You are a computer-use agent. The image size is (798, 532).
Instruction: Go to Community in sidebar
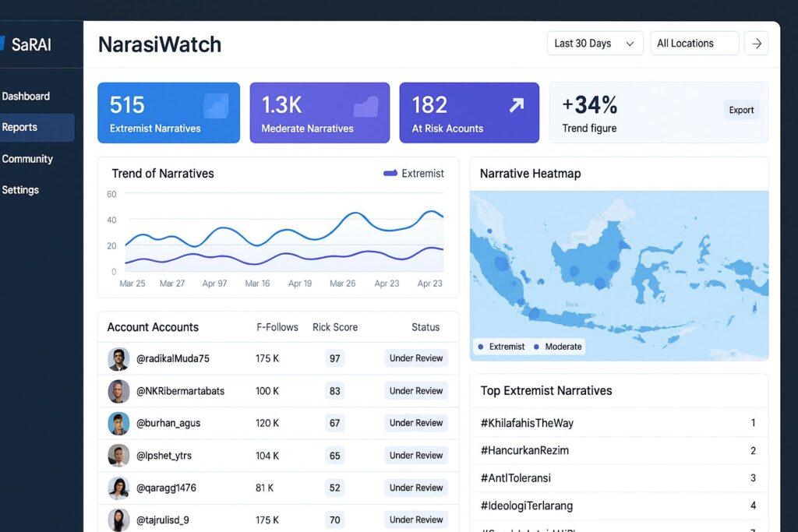pyautogui.click(x=27, y=159)
